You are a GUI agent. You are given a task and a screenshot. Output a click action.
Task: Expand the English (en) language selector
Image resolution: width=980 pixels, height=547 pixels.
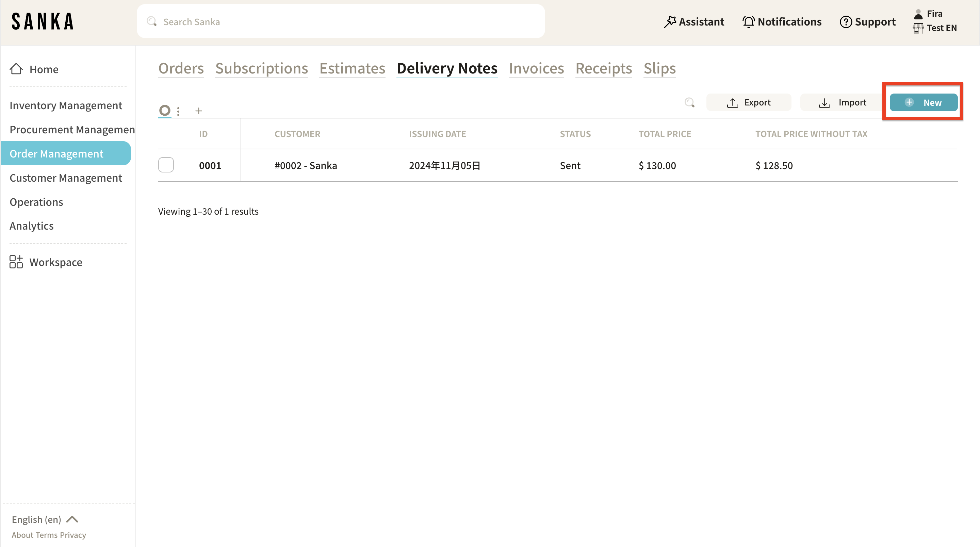tap(45, 519)
